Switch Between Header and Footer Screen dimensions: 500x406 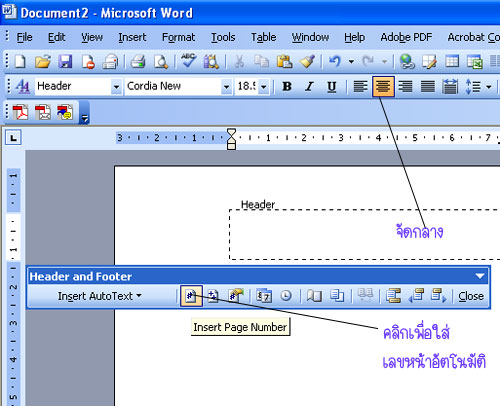pyautogui.click(x=393, y=296)
